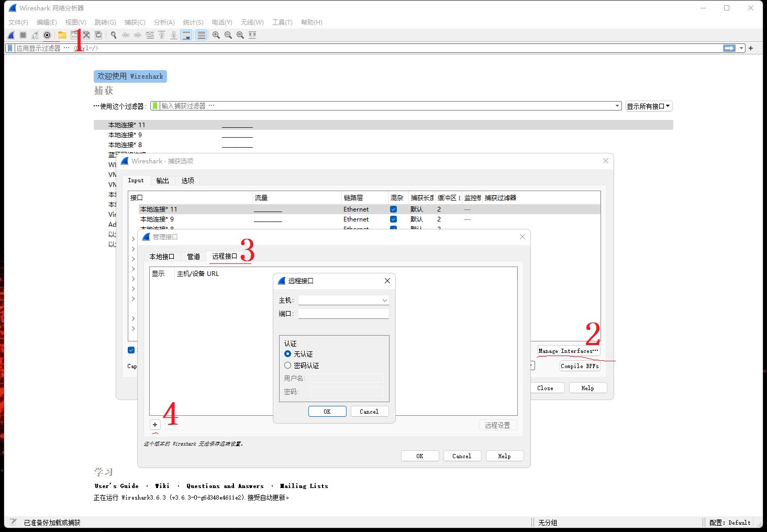This screenshot has width=767, height=532.
Task: Click the 配置: Default status bar entry
Action: pos(730,523)
